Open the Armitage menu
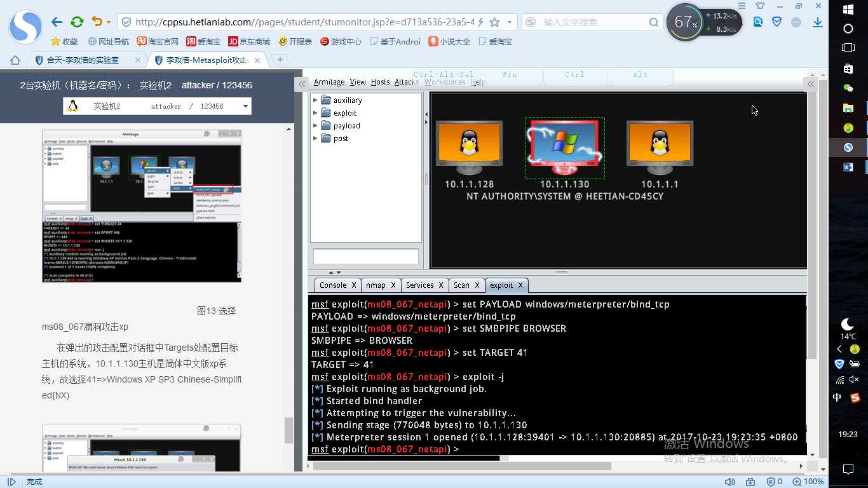This screenshot has width=868, height=488. click(x=329, y=82)
